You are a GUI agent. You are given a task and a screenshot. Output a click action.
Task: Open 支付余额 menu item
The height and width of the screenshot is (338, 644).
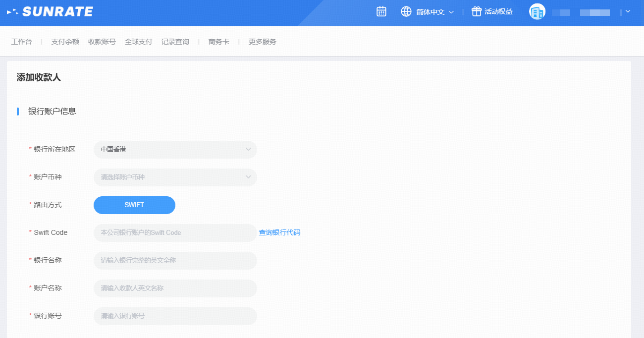click(65, 42)
